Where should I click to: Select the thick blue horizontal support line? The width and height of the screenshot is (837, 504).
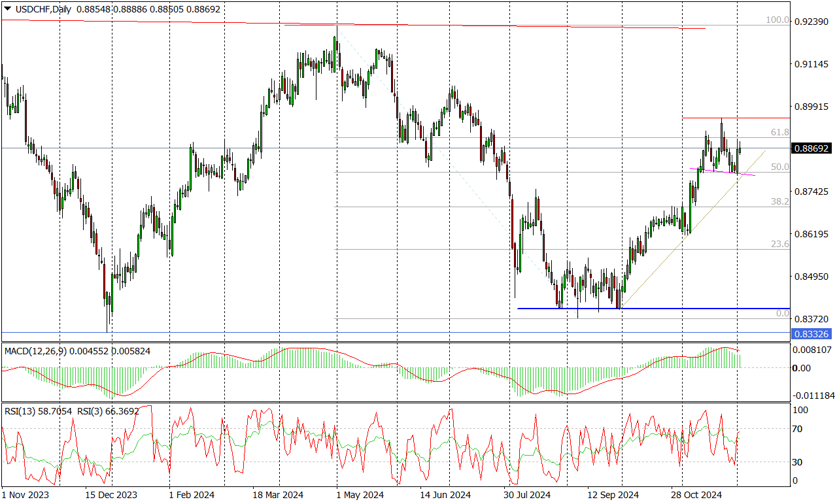coord(653,309)
